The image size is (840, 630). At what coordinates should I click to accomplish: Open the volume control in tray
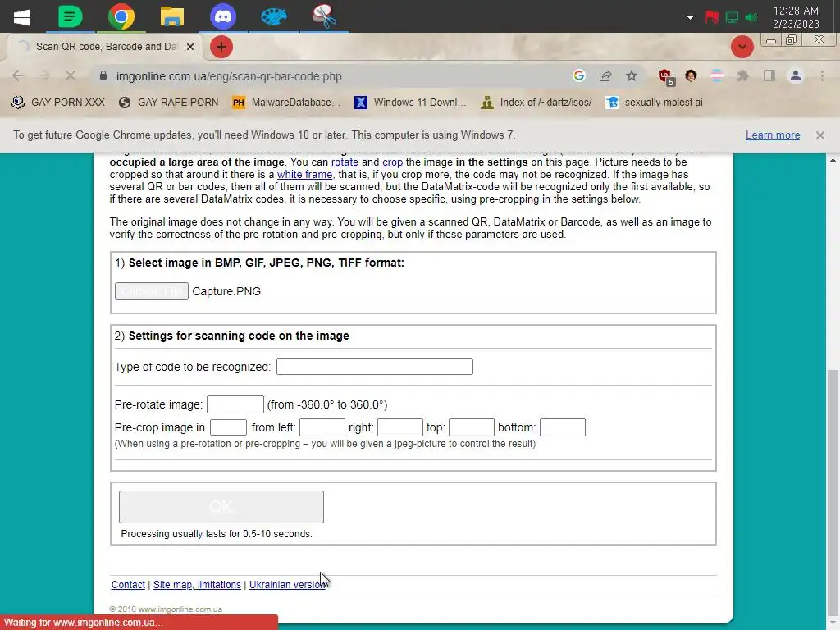coord(751,18)
